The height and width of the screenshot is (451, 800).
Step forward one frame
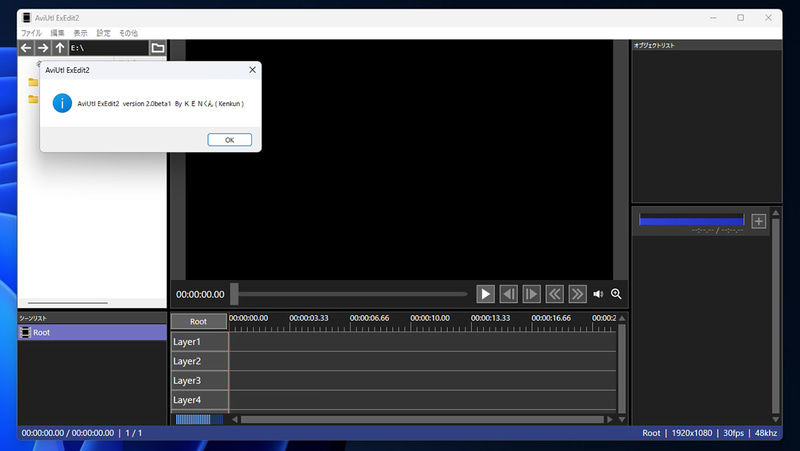pos(531,294)
